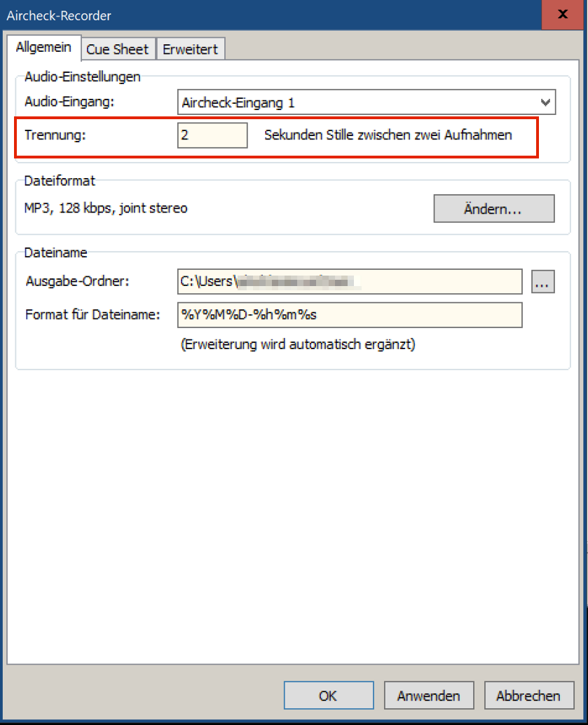The width and height of the screenshot is (588, 725).
Task: Click the Anwenden button
Action: (428, 696)
